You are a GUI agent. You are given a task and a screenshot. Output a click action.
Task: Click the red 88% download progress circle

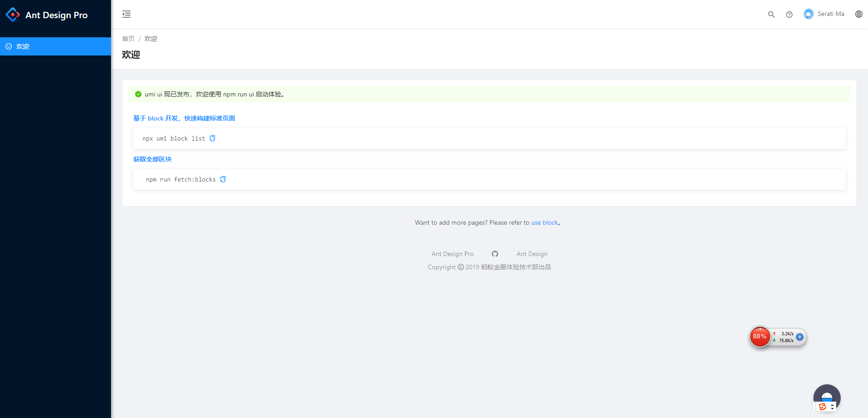click(760, 337)
